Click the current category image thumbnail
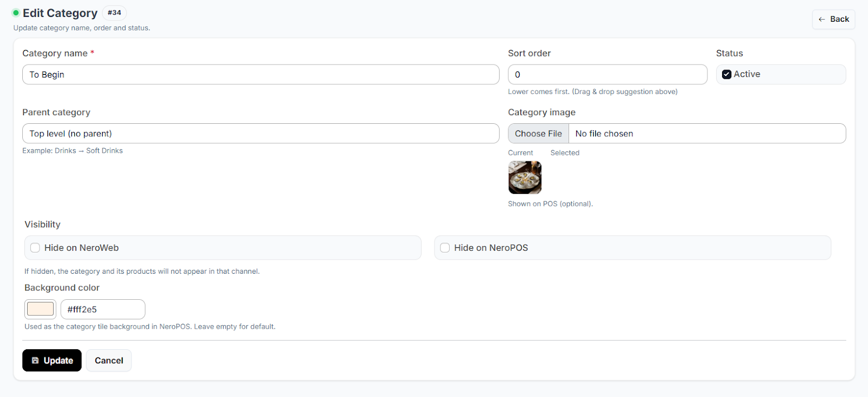868x397 pixels. click(x=525, y=178)
